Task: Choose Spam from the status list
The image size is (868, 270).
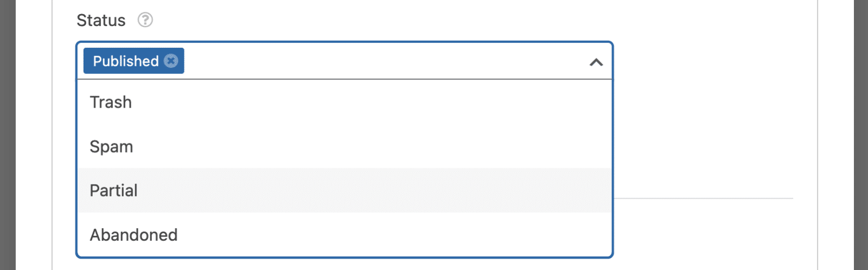Action: [344, 147]
